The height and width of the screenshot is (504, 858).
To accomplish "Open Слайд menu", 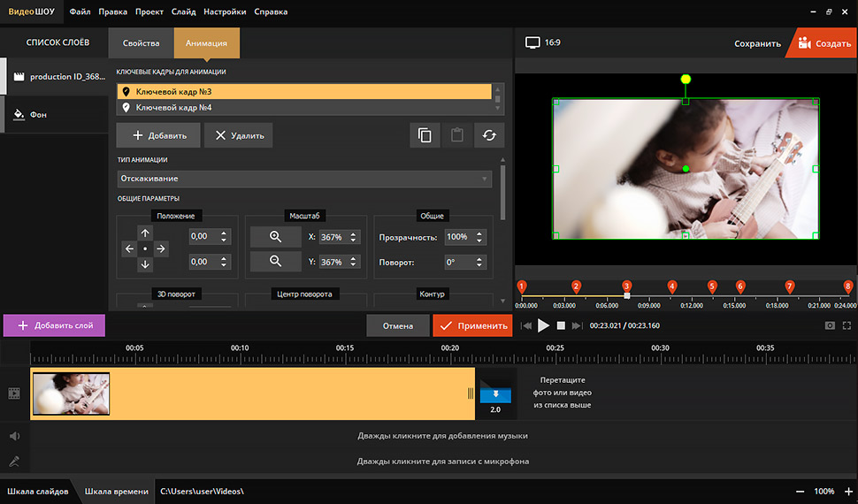I will pos(183,11).
